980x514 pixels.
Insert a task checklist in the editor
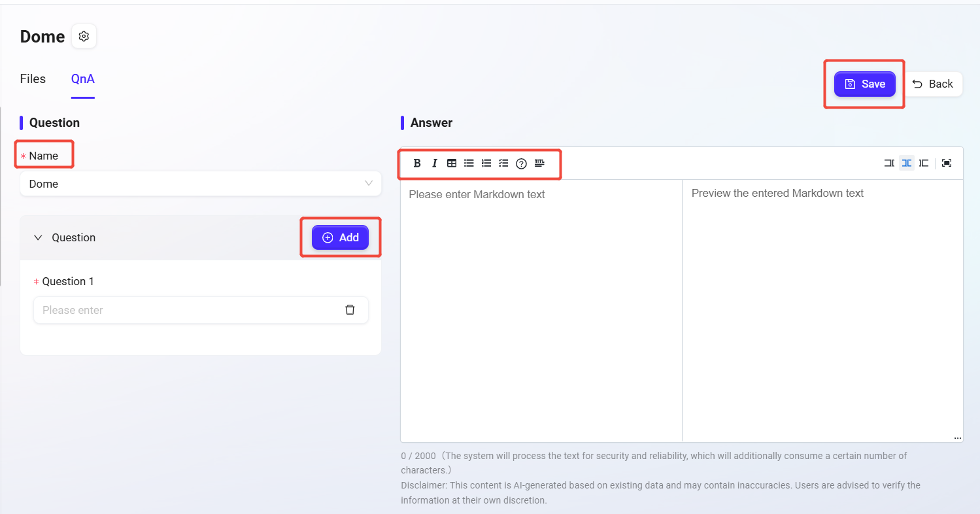tap(503, 163)
